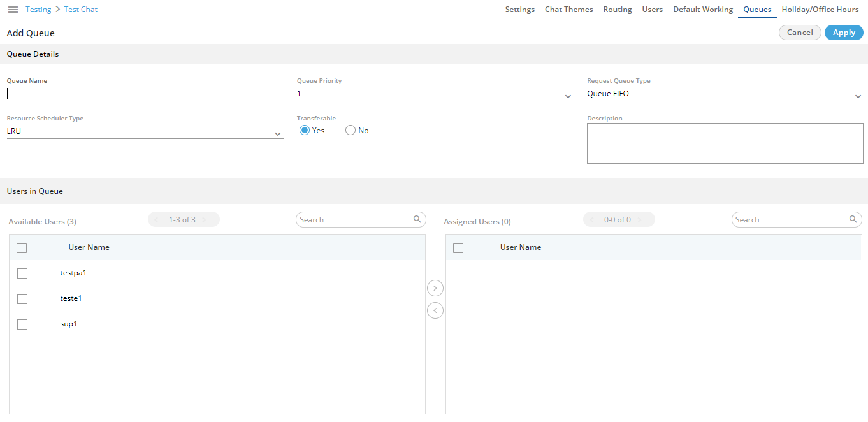
Task: Set Transferable to No
Action: [x=351, y=131]
